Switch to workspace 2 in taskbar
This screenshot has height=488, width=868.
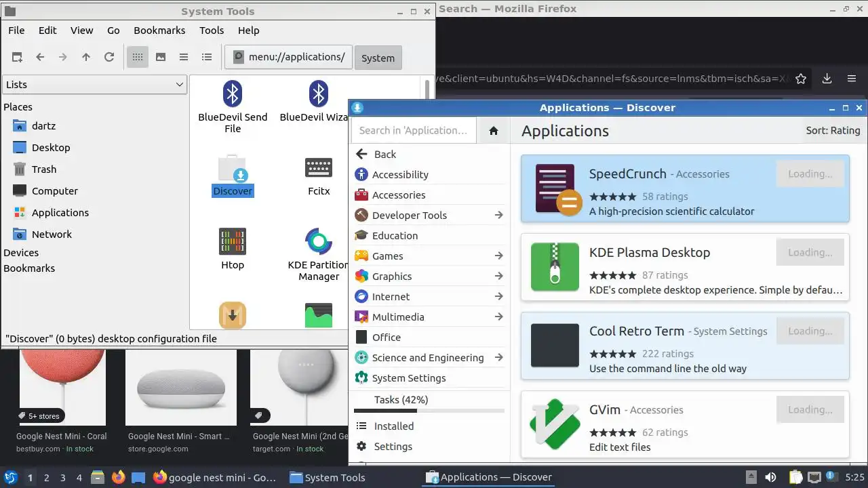[46, 478]
